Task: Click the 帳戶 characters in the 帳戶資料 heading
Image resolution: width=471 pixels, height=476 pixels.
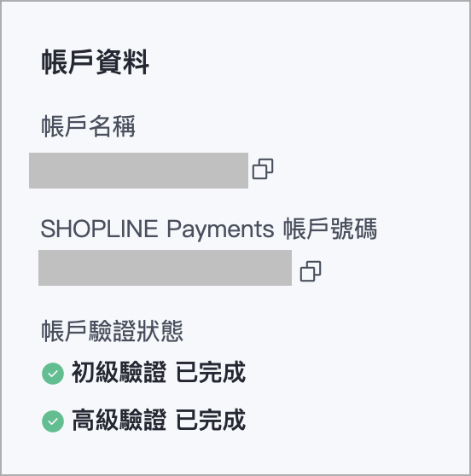Action: 67,62
